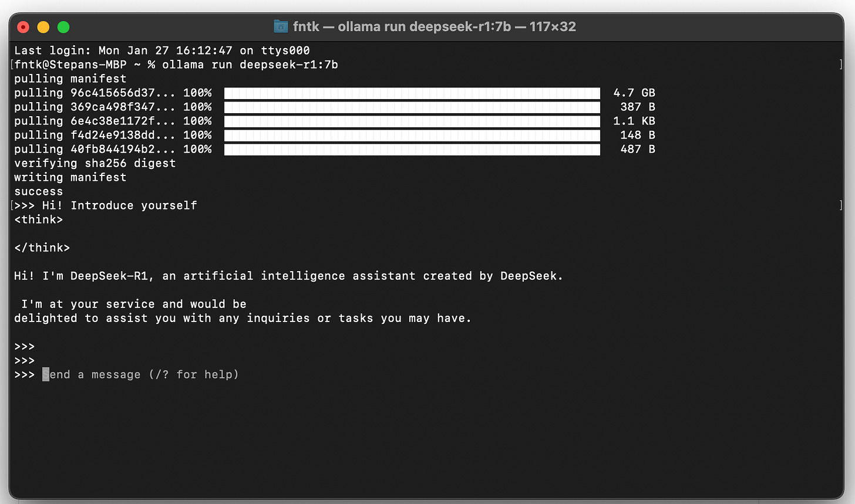Image resolution: width=855 pixels, height=504 pixels.
Task: Click the "pulling manifest" line
Action: [70, 79]
